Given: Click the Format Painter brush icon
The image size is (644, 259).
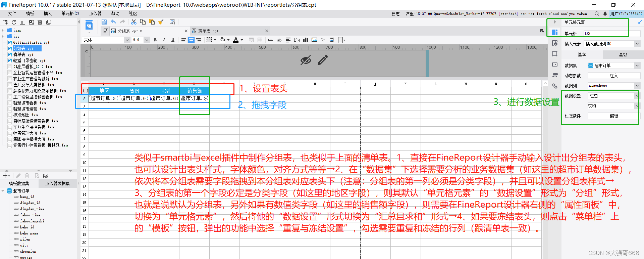Looking at the screenshot, I should (161, 22).
